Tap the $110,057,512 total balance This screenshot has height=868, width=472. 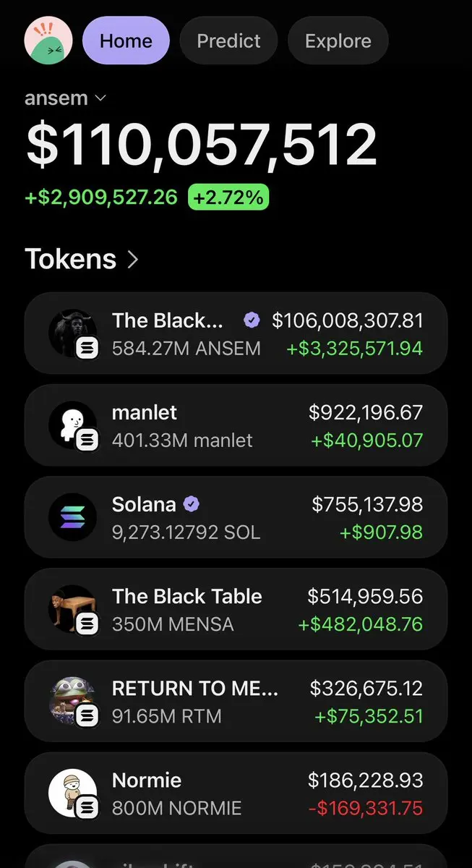201,145
